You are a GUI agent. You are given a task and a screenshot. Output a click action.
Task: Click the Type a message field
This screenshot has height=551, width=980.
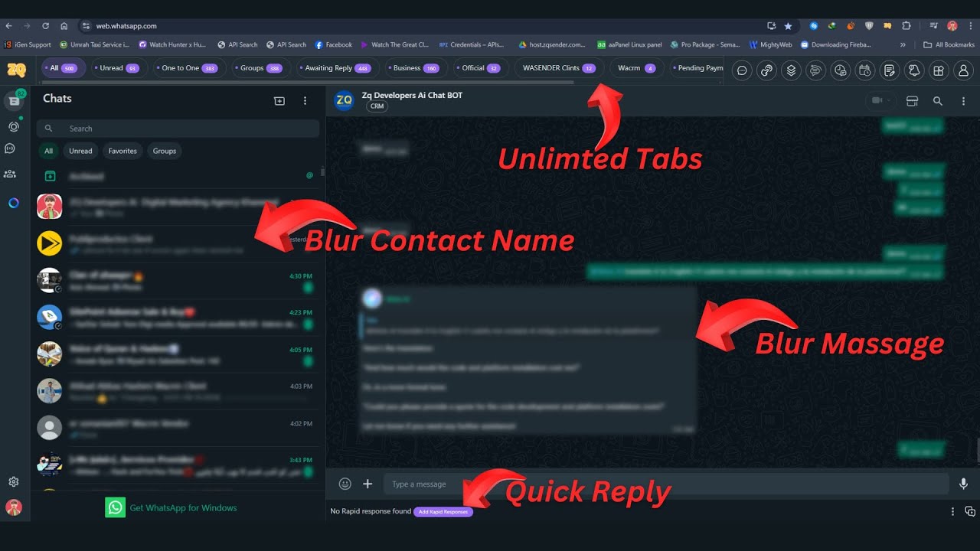665,484
